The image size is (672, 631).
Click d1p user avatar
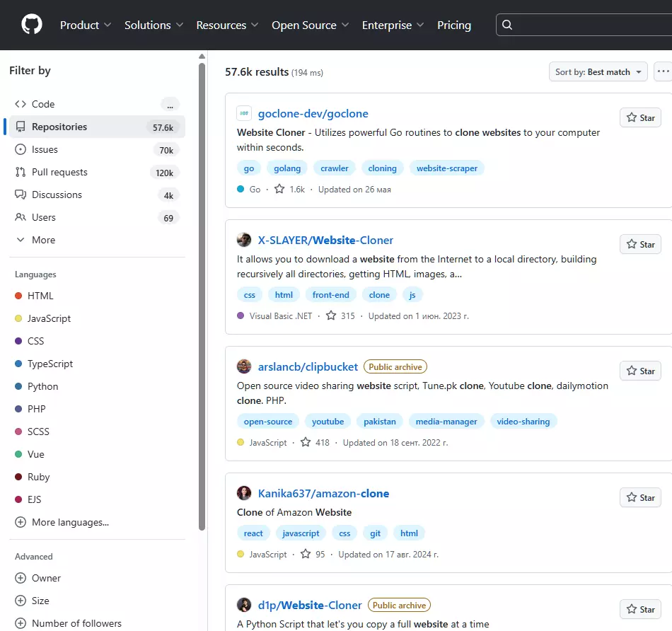(244, 606)
